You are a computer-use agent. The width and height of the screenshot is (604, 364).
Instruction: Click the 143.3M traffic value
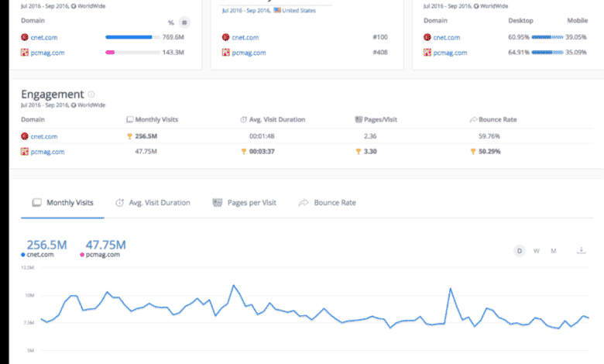[173, 53]
